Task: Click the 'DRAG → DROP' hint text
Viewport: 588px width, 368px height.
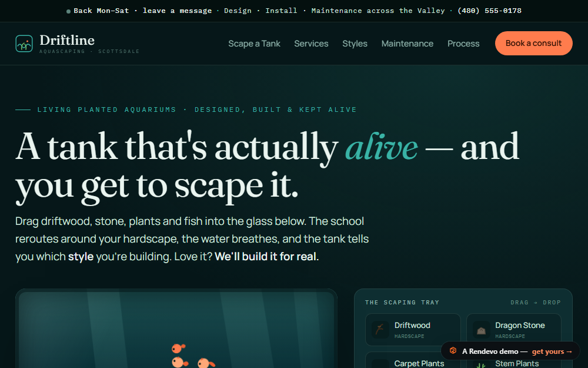Action: point(536,303)
